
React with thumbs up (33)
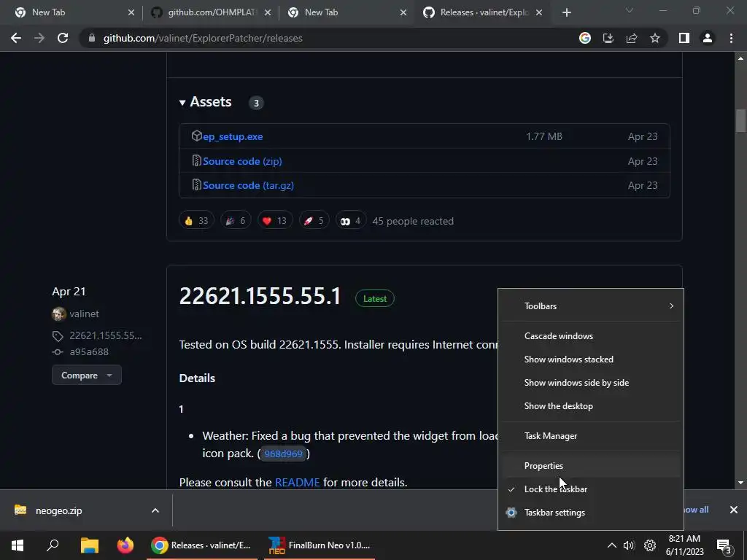point(196,221)
